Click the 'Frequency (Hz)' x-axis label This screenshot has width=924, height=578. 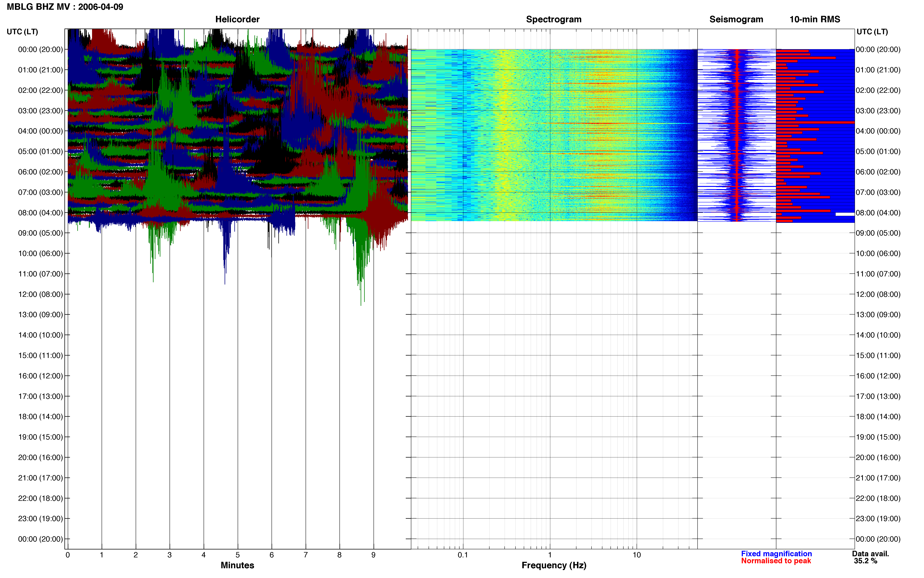point(554,565)
